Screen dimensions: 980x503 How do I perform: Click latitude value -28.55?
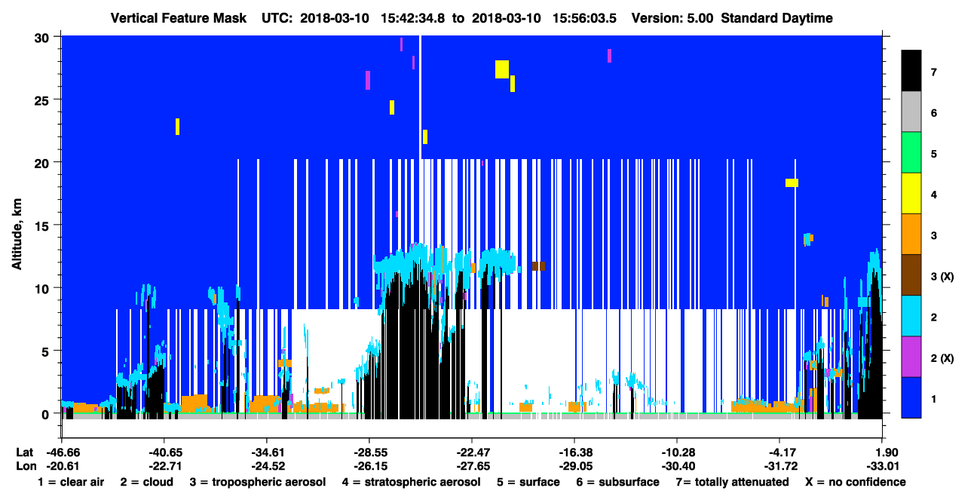(369, 452)
